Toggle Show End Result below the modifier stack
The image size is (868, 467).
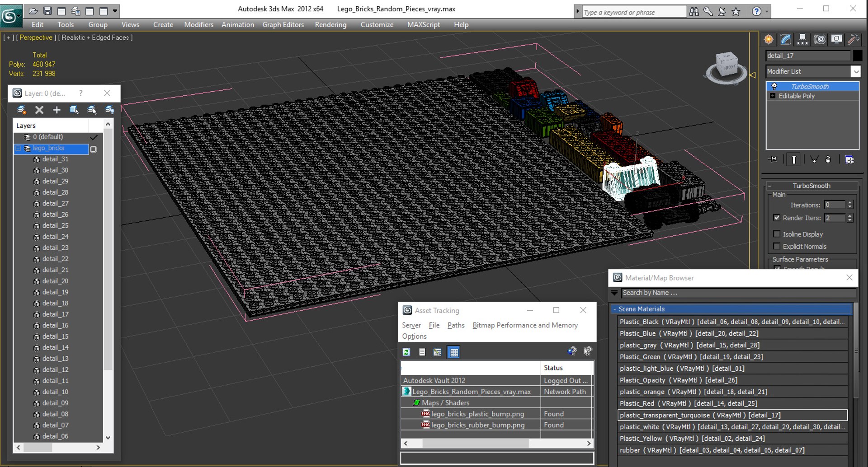(794, 159)
